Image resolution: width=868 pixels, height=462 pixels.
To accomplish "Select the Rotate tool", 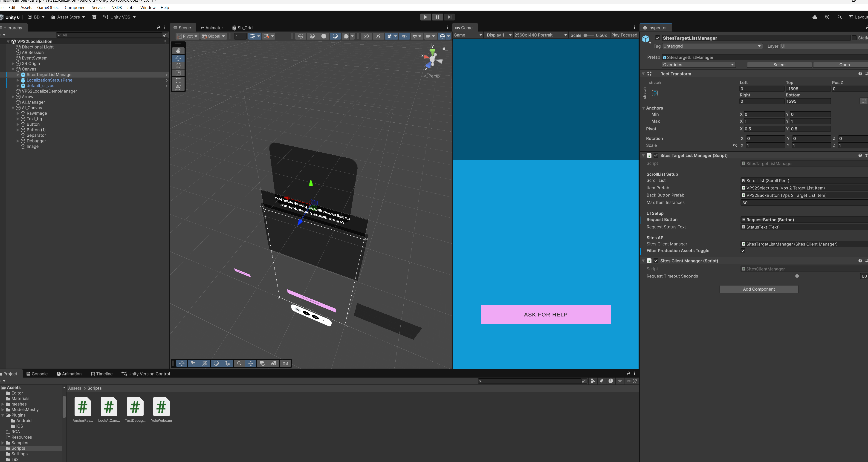I will click(x=178, y=65).
